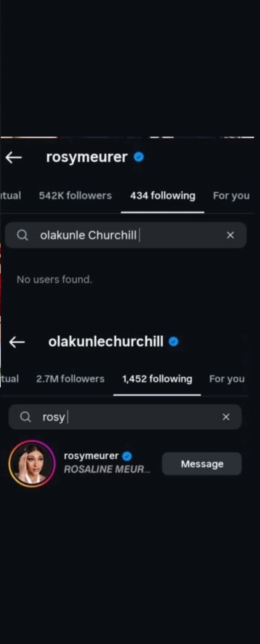The width and height of the screenshot is (260, 644).
Task: Click verified badge next to olakunlechurchill title
Action: coord(173,342)
